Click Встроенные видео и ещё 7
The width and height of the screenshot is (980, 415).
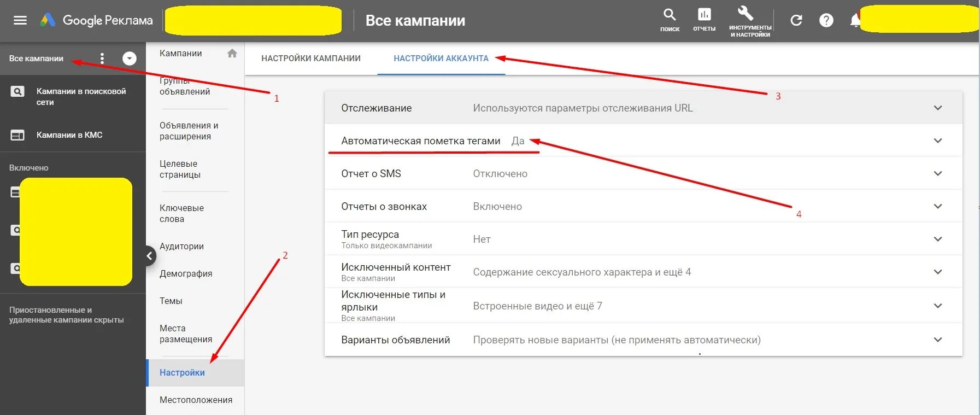(x=537, y=306)
